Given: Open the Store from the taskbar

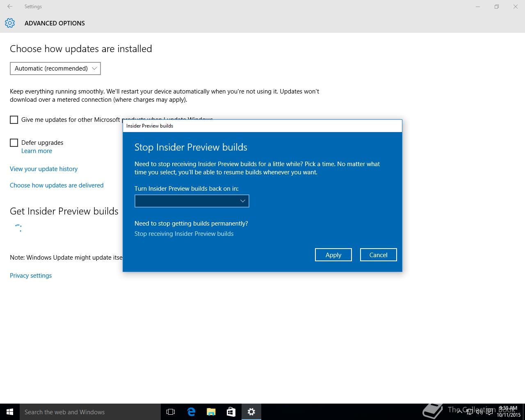Looking at the screenshot, I should (231, 412).
